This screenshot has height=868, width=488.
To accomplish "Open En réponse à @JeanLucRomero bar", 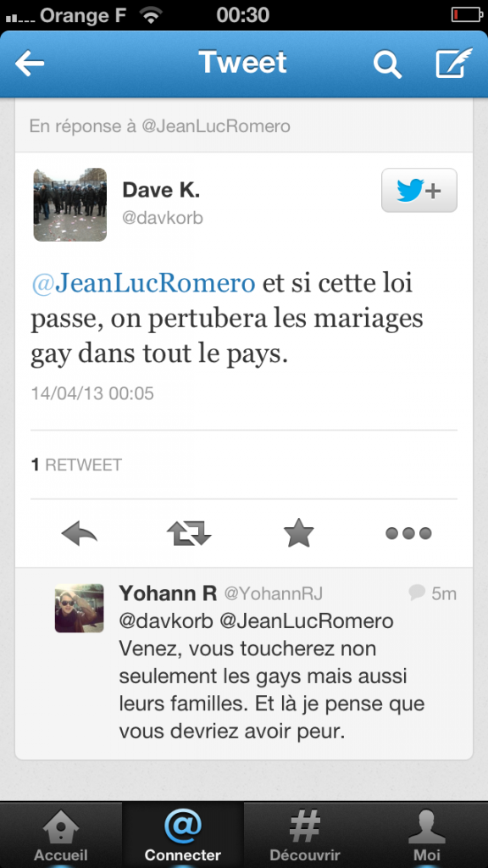I will click(244, 126).
